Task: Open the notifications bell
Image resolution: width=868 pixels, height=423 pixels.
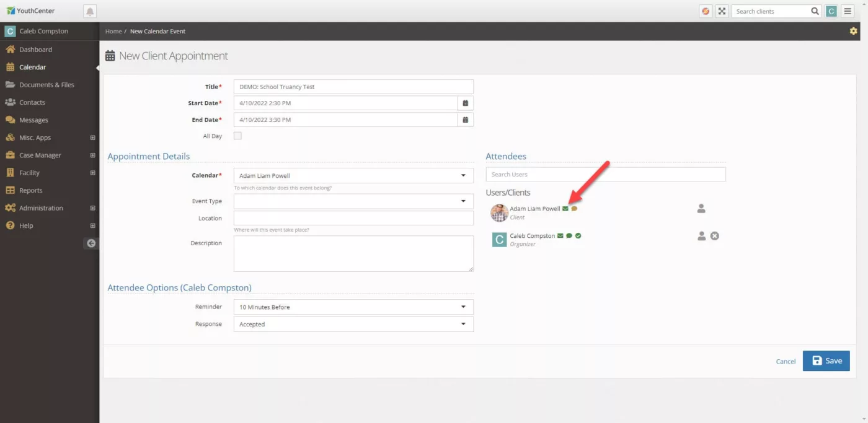Action: tap(90, 11)
